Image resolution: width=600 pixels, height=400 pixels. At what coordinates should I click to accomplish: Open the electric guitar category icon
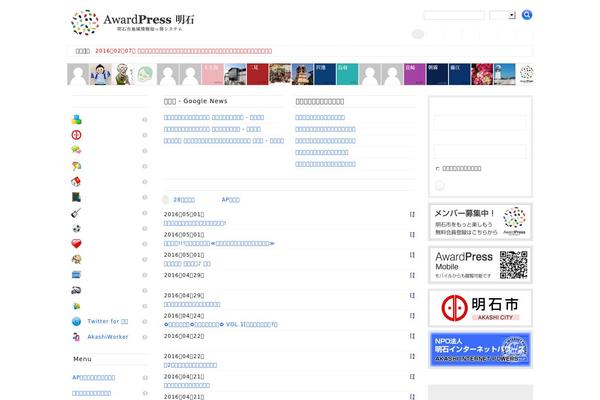pos(77,213)
